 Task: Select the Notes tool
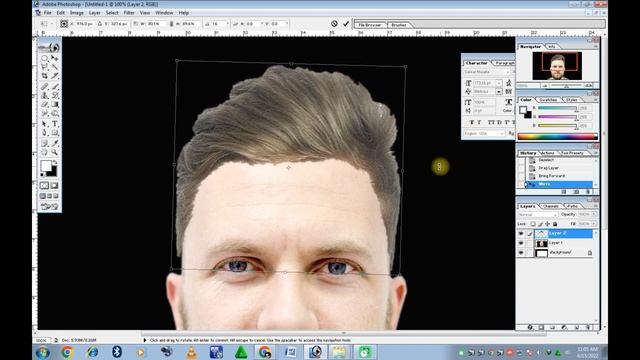click(44, 143)
